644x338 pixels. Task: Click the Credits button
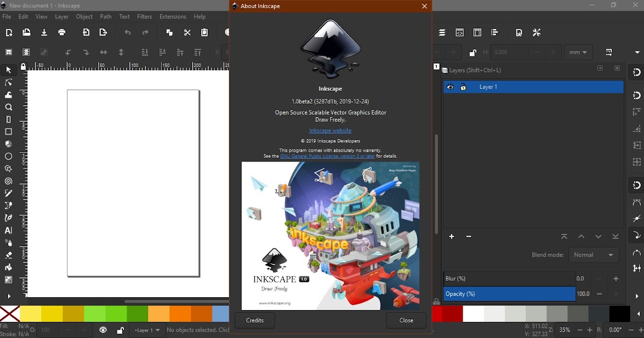point(255,320)
